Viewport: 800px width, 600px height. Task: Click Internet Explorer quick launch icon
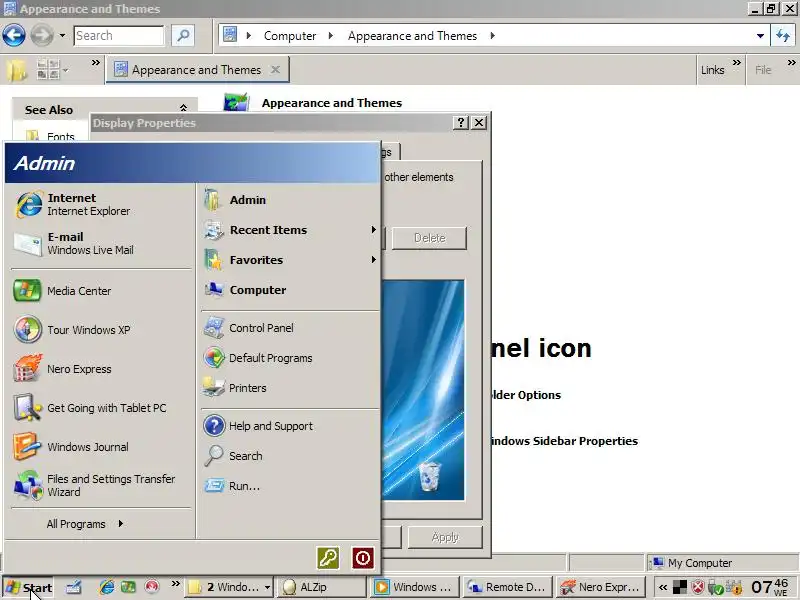[107, 587]
